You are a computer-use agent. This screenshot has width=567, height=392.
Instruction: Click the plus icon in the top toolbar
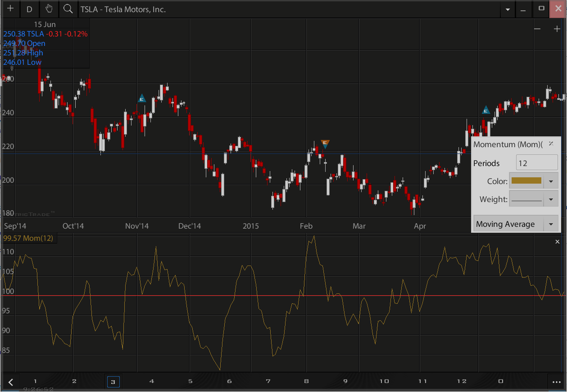click(10, 9)
